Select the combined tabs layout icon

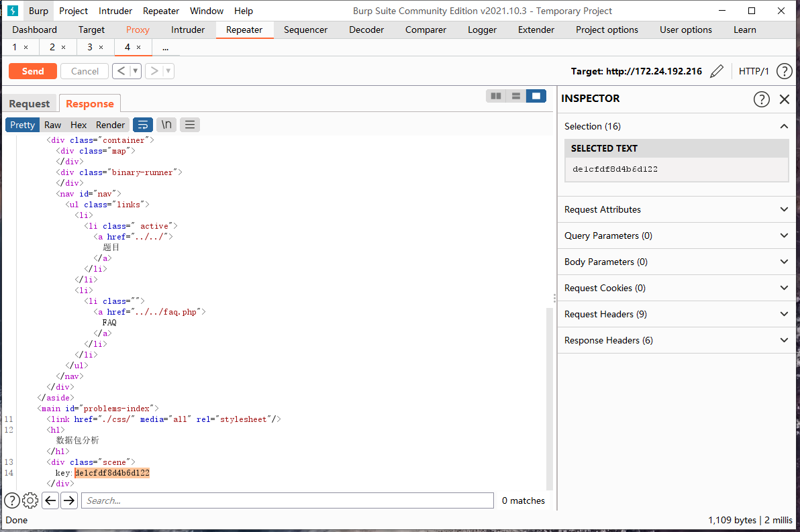(x=536, y=96)
